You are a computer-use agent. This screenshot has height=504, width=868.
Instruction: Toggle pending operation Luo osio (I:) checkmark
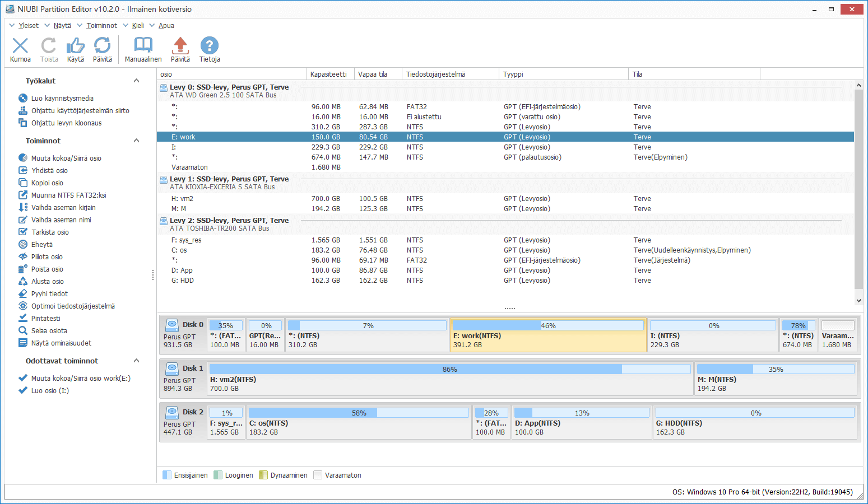(x=23, y=391)
